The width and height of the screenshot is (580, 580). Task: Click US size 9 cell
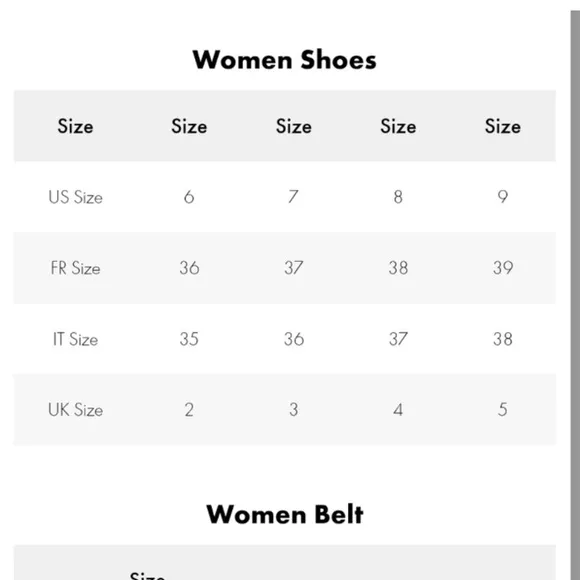coord(503,197)
